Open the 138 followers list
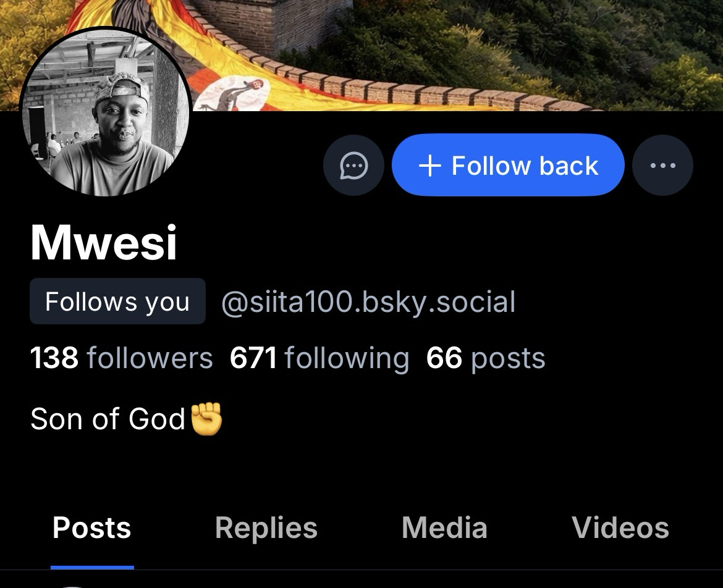This screenshot has width=723, height=588. click(121, 358)
